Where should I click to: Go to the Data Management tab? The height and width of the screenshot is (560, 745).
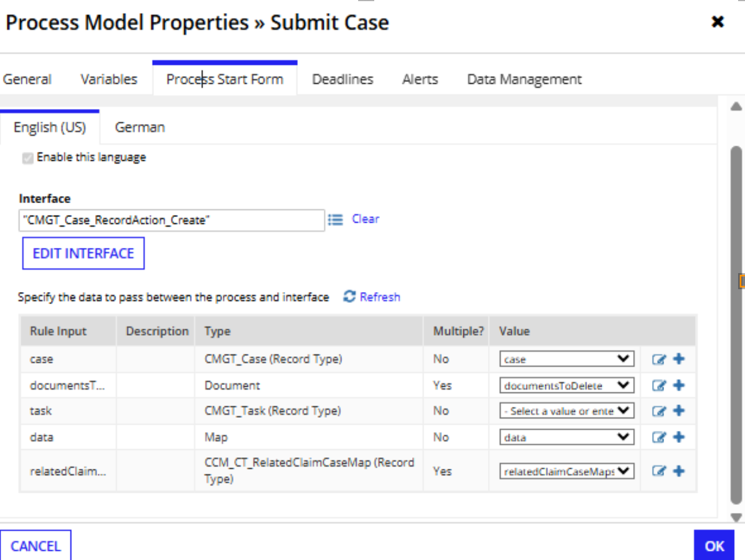click(525, 79)
